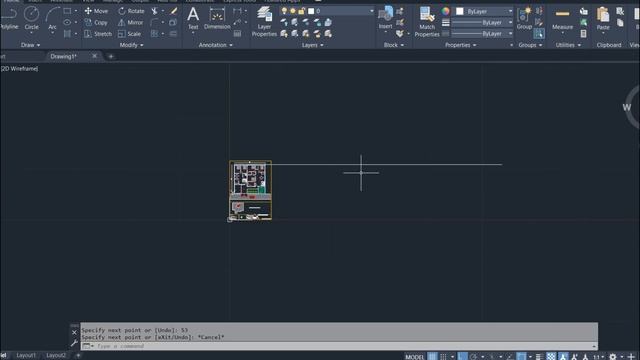Click the Copy Clip icon in Clipboard
Viewport: 640px width, 360px height.
620,22
